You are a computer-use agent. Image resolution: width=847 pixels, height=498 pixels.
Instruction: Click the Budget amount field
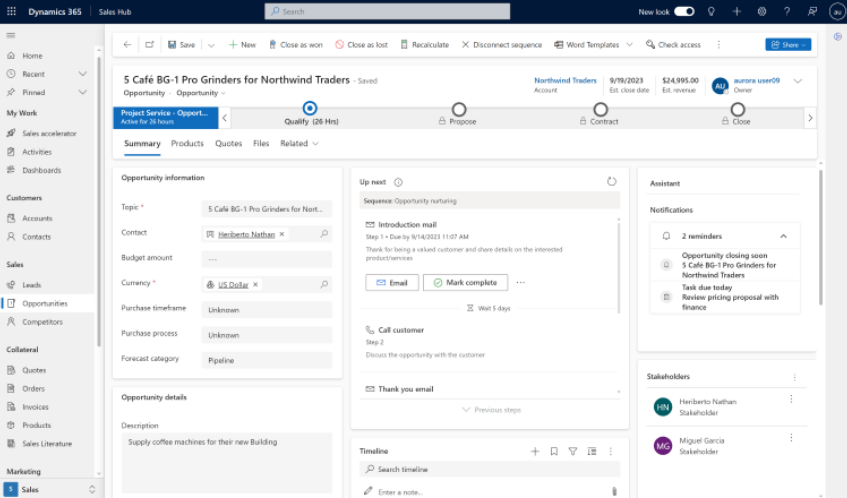(x=267, y=259)
